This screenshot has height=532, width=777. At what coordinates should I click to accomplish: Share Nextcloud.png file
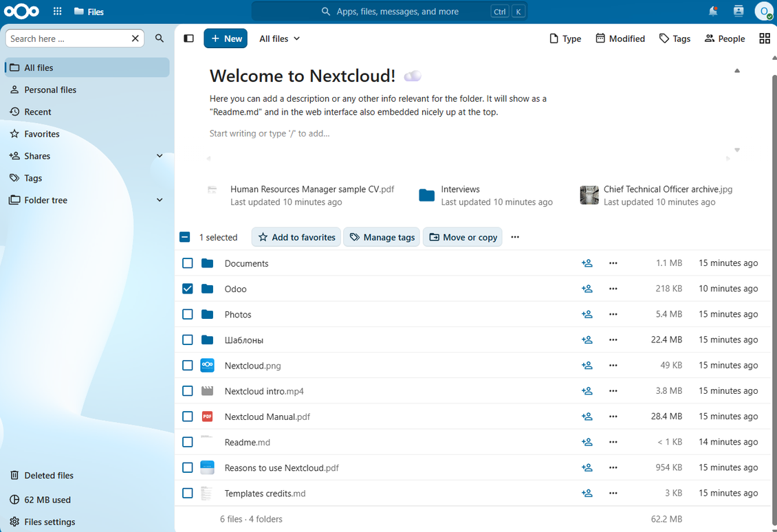587,366
